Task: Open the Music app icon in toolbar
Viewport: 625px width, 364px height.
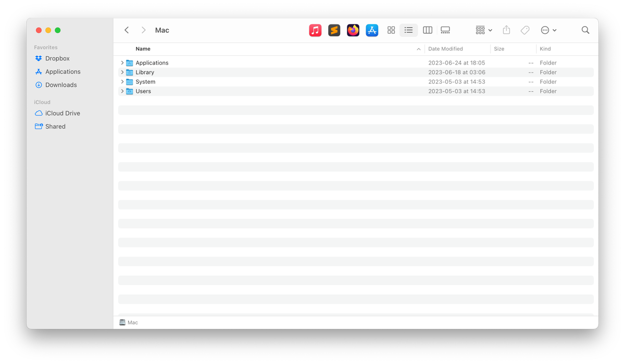Action: tap(315, 30)
